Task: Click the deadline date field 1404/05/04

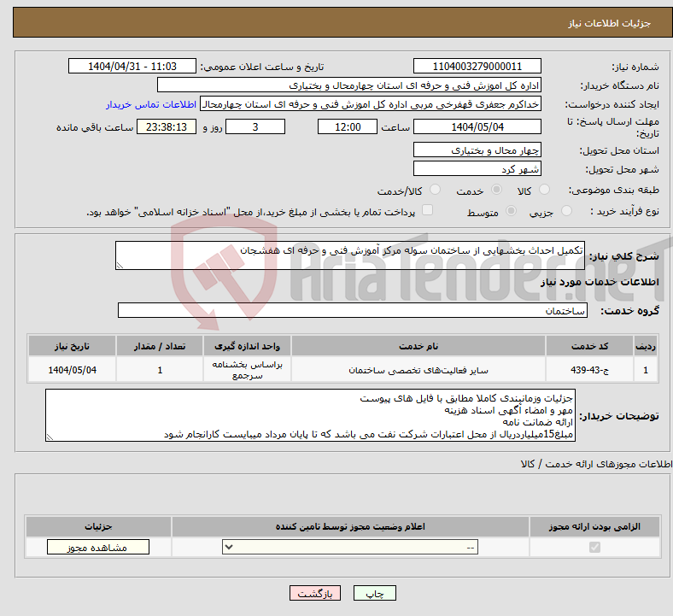Action: pyautogui.click(x=477, y=126)
